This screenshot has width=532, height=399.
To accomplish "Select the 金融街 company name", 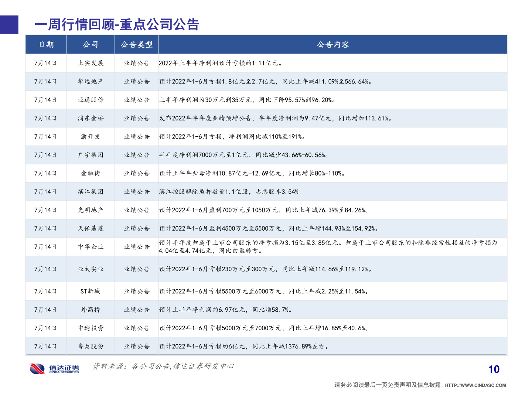I will (x=91, y=173).
